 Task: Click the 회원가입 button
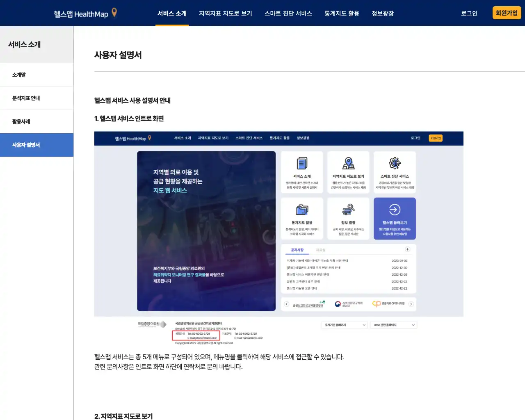pyautogui.click(x=507, y=13)
